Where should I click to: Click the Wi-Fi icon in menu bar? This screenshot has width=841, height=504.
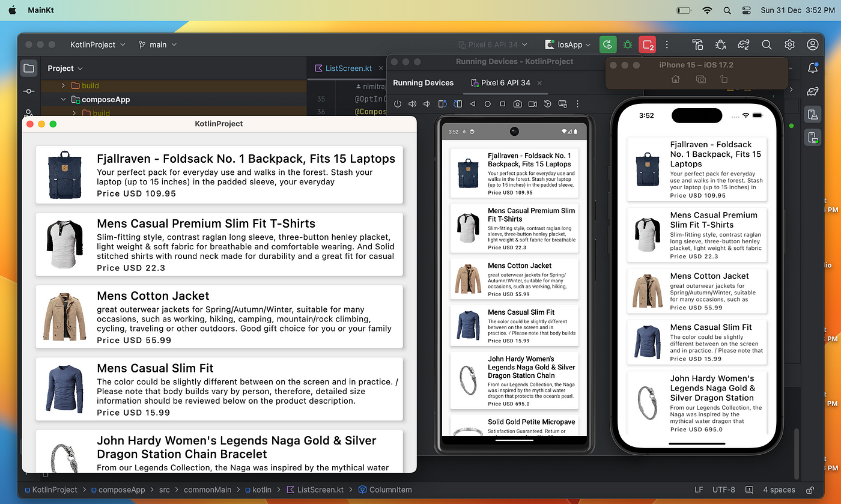(707, 10)
